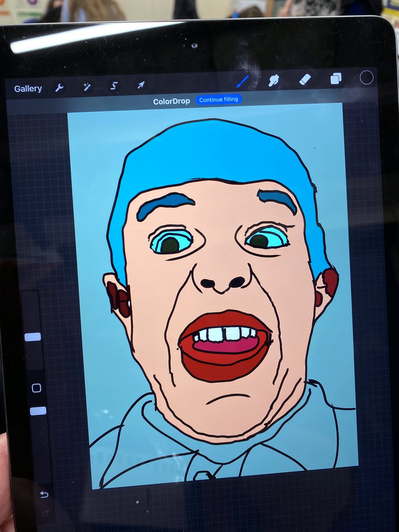399x532 pixels.
Task: Undo last action with the undo arrow
Action: (x=44, y=494)
